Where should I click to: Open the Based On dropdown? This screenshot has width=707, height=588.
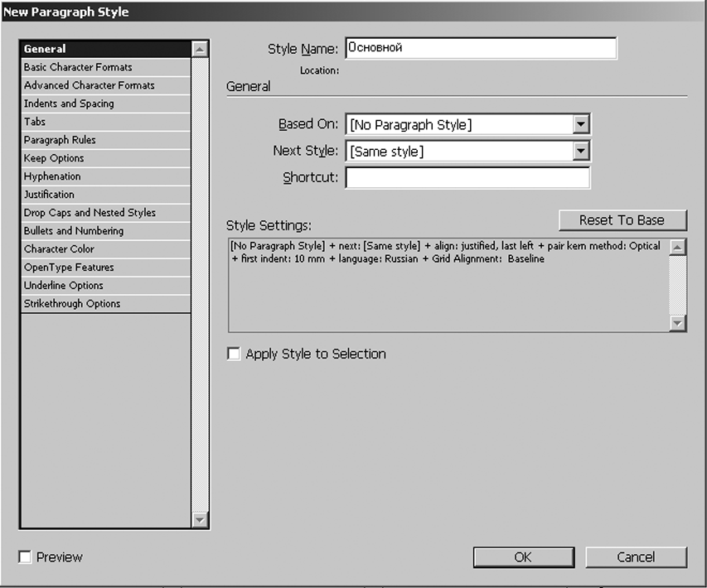[581, 124]
